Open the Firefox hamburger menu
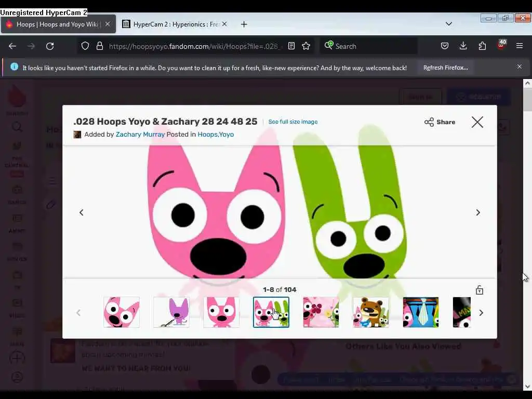This screenshot has height=399, width=532. (520, 46)
